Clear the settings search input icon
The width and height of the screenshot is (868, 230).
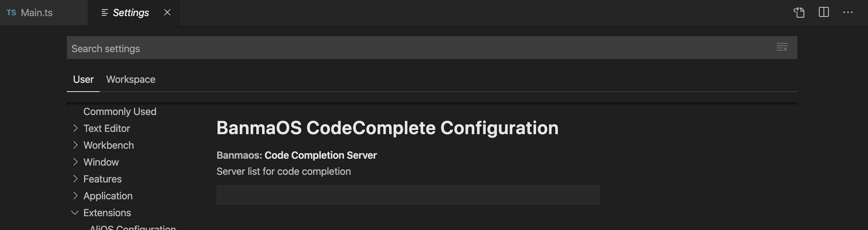(782, 47)
